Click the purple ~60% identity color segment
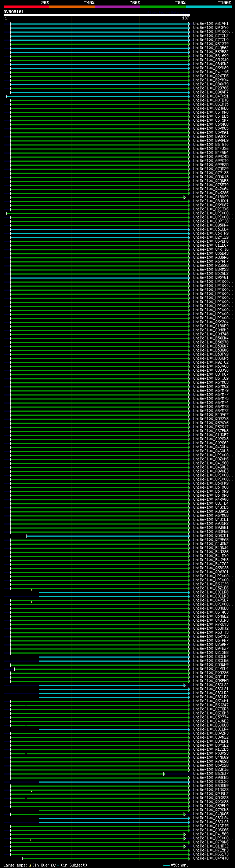Screen dimensions: 235x868 coord(117,7)
